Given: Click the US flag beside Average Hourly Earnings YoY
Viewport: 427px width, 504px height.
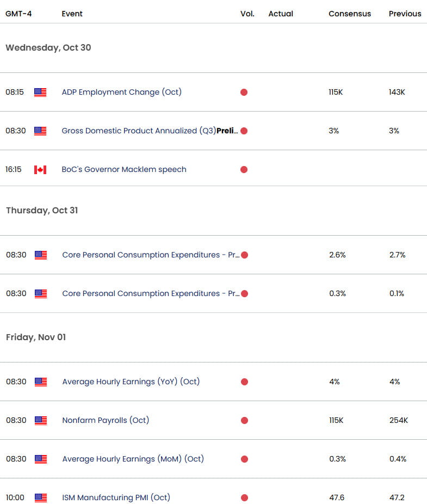Looking at the screenshot, I should 40,382.
